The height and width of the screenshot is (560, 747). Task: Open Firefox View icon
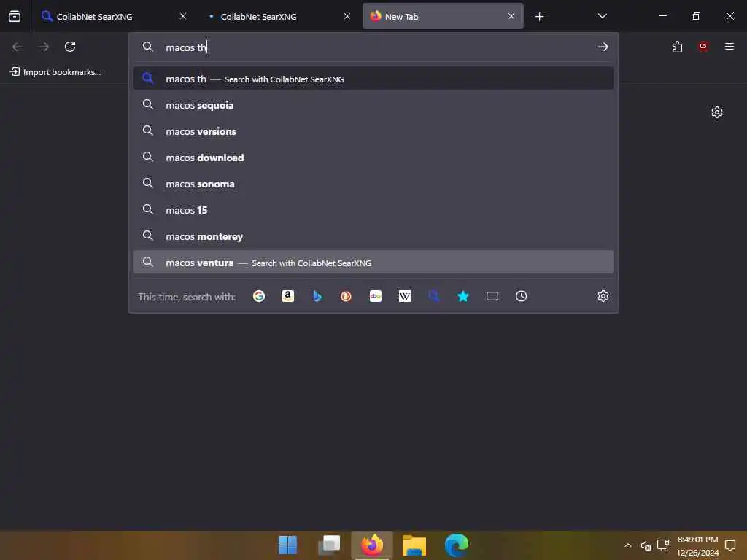pyautogui.click(x=15, y=16)
